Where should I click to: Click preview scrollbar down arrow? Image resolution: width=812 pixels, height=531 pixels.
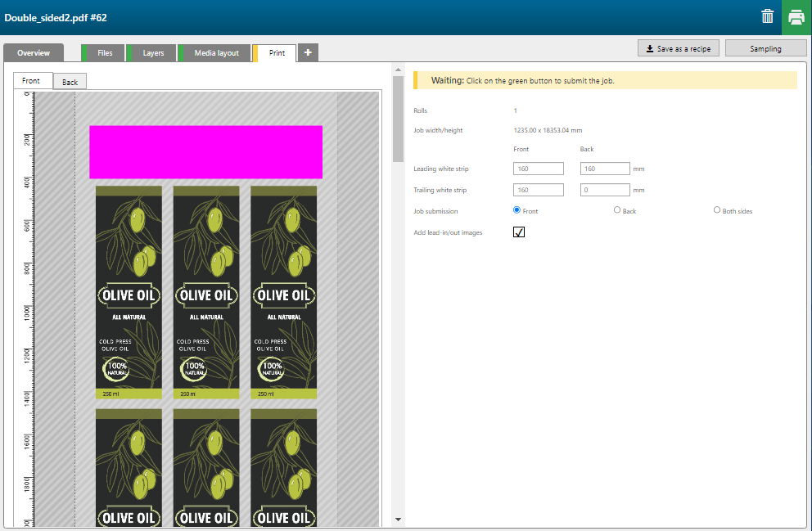pos(398,519)
